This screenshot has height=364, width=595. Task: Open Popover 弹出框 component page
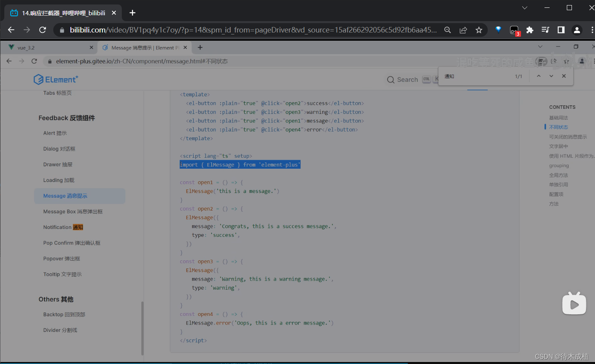click(61, 258)
